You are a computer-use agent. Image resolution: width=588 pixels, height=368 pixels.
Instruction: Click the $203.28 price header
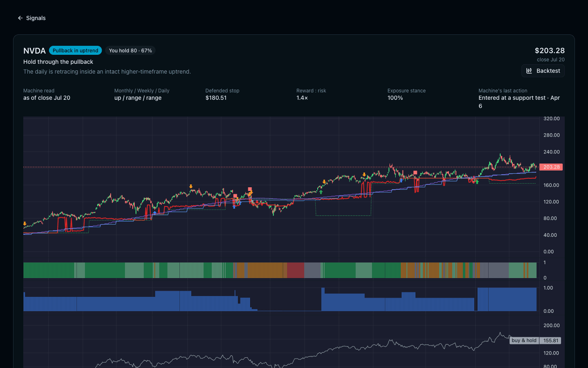[x=550, y=51]
